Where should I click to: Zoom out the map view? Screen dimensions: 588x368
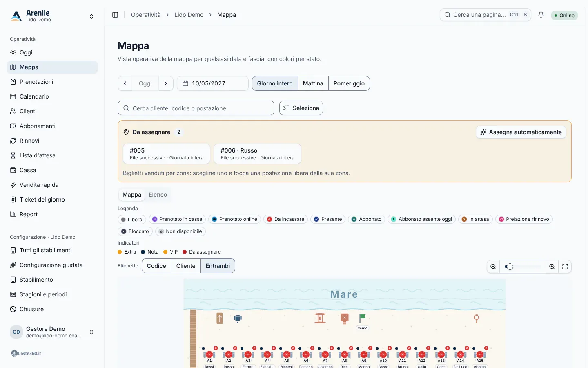tap(493, 267)
